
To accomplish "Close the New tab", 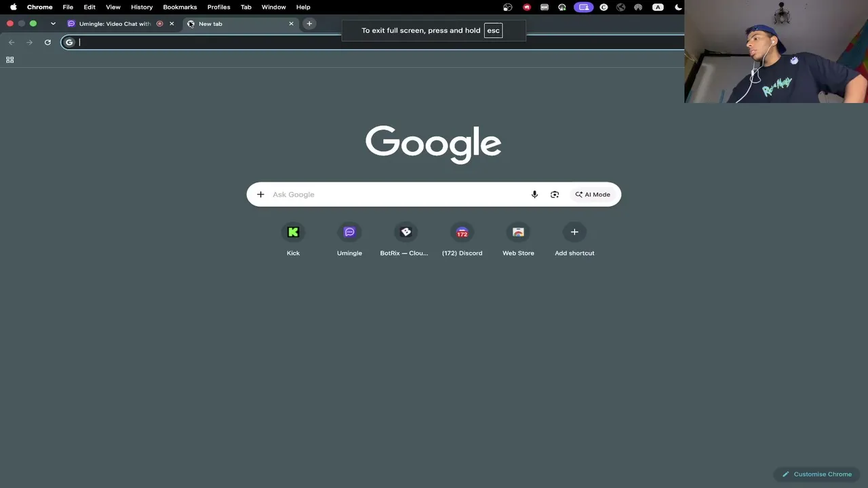I will click(292, 24).
